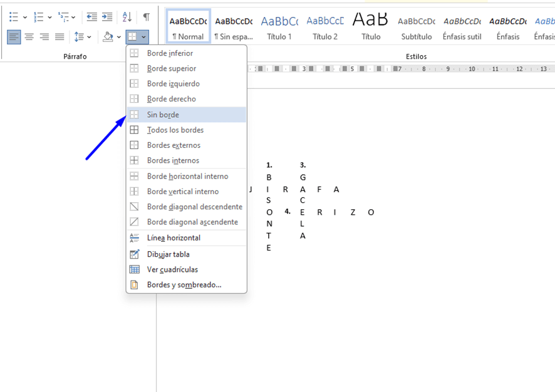
Task: Center align the paragraph text
Action: 29,37
